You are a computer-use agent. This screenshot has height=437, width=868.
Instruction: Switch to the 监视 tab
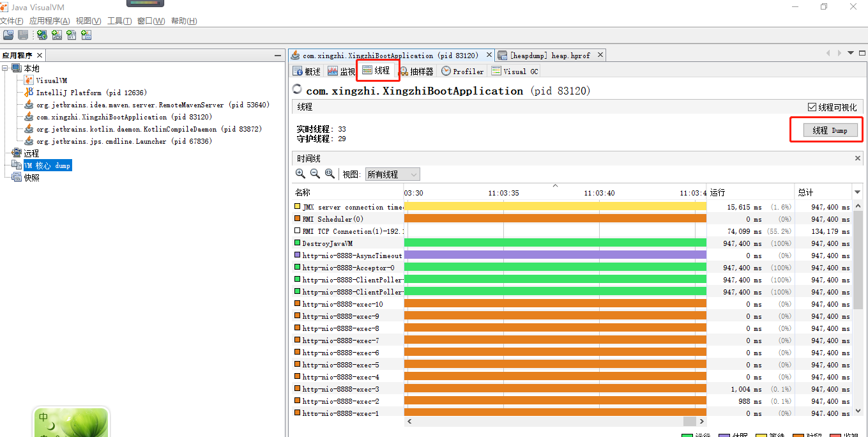(x=341, y=72)
